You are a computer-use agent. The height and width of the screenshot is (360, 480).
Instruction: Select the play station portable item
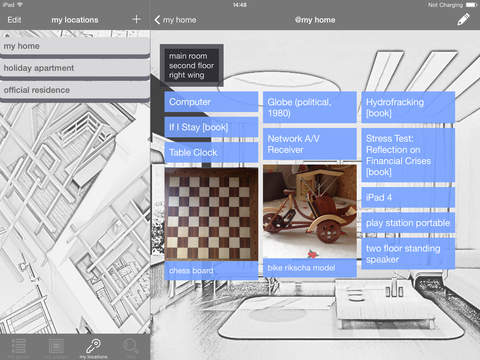[408, 223]
